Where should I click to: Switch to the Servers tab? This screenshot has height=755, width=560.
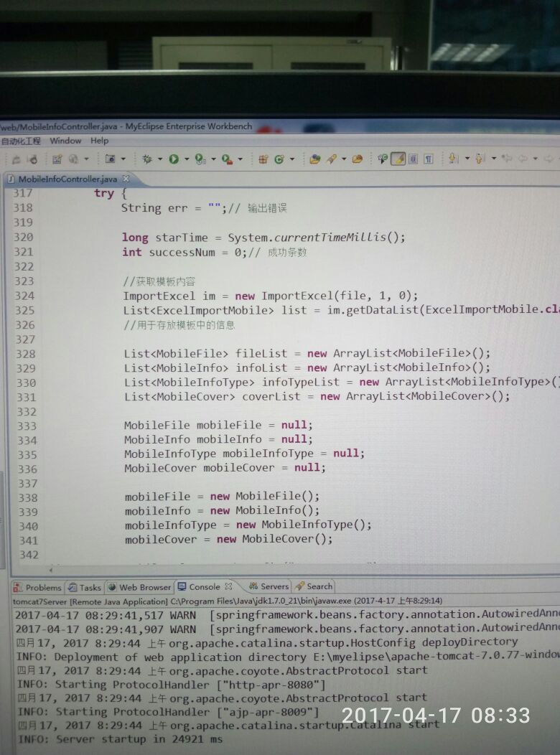(x=269, y=586)
